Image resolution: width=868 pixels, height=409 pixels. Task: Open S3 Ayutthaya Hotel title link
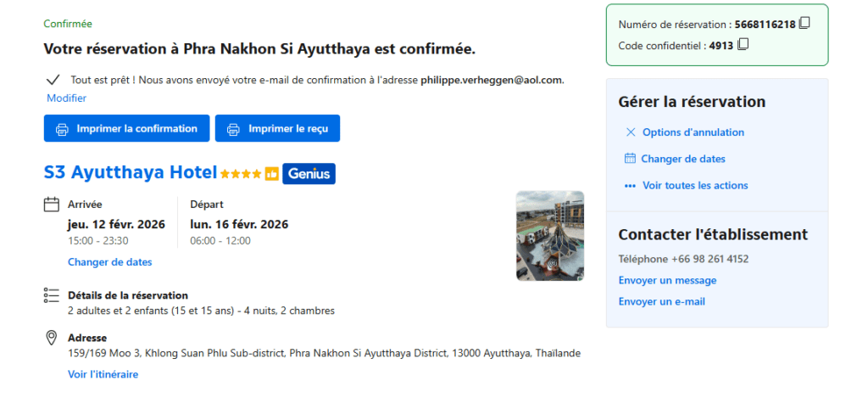pos(130,172)
